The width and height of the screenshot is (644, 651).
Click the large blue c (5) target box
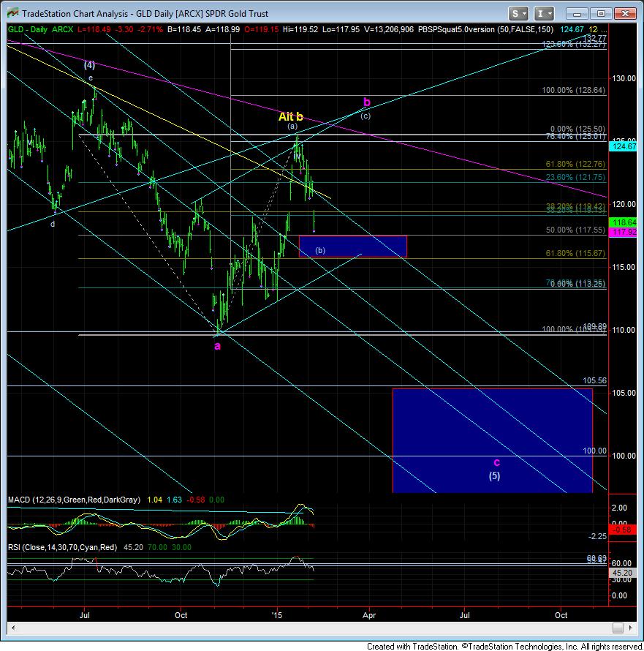point(493,440)
